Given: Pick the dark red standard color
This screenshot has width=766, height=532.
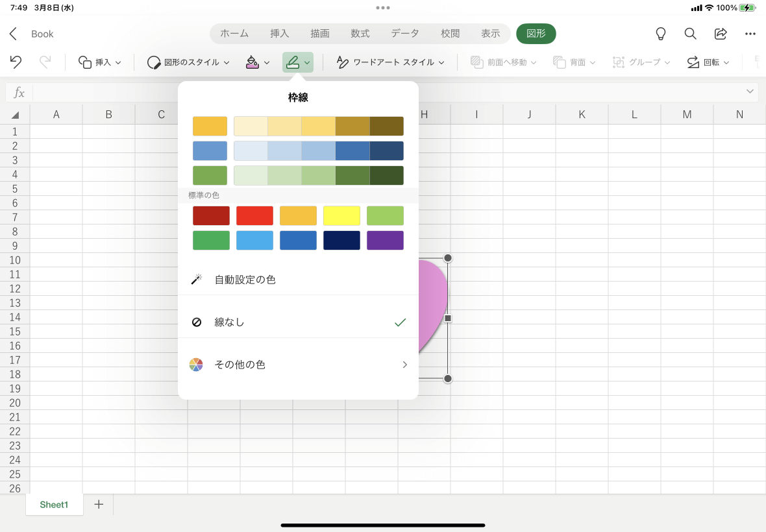Looking at the screenshot, I should 211,215.
